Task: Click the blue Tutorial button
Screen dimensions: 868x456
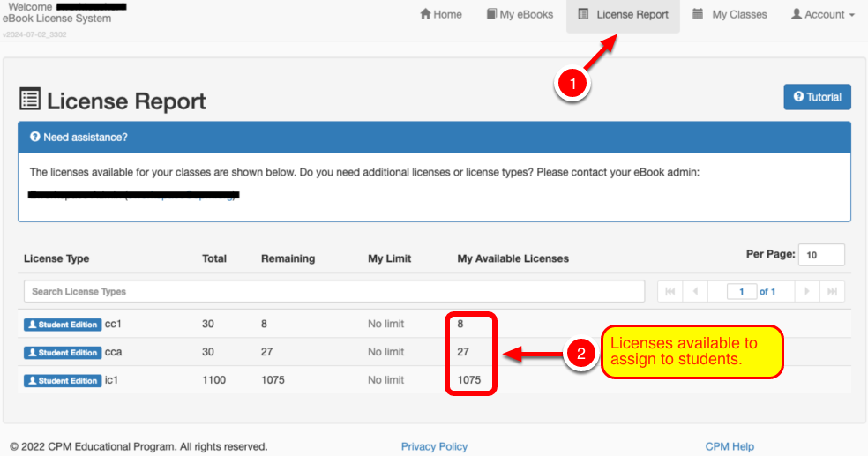Action: 817,97
